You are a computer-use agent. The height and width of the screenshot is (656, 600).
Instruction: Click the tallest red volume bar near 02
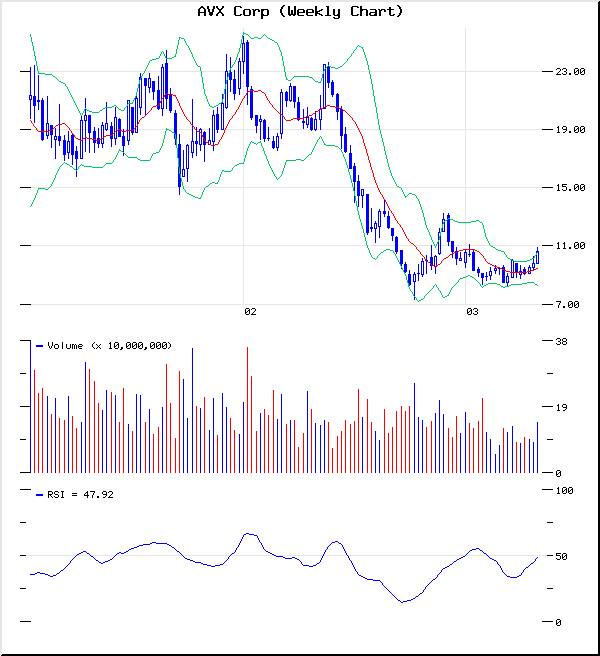click(x=247, y=410)
